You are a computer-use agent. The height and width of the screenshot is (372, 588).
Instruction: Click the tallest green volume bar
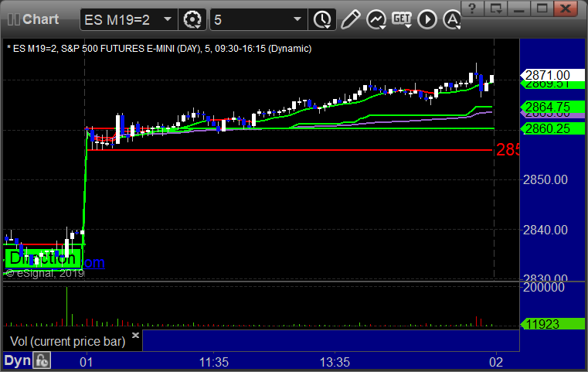coord(66,306)
